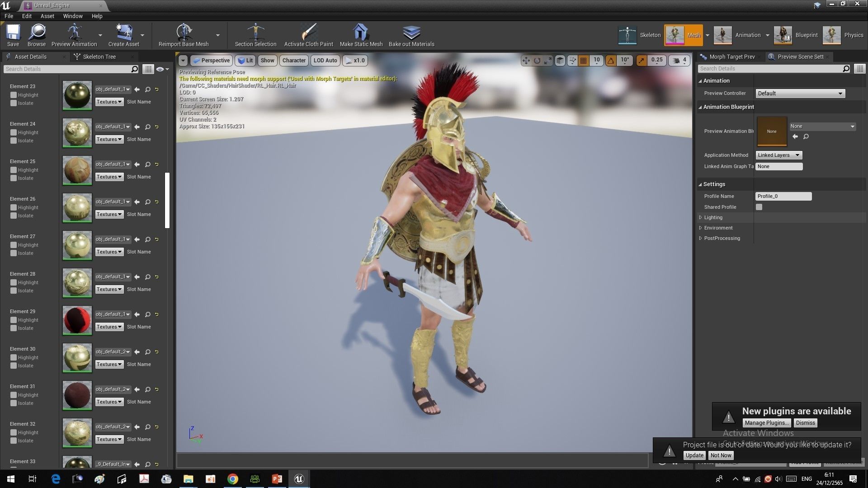Switch to Animation editor mode
The height and width of the screenshot is (488, 868).
pyautogui.click(x=737, y=35)
